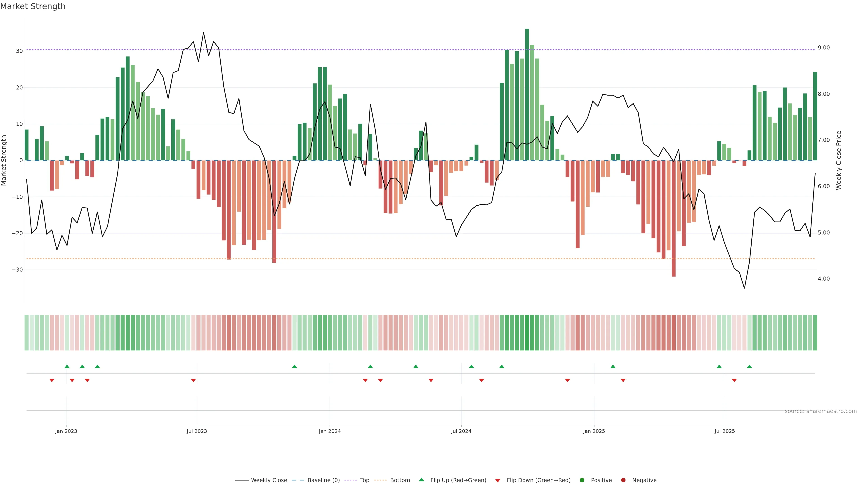Click the Jul 2025 x-axis label
The height and width of the screenshot is (488, 868).
coord(724,431)
